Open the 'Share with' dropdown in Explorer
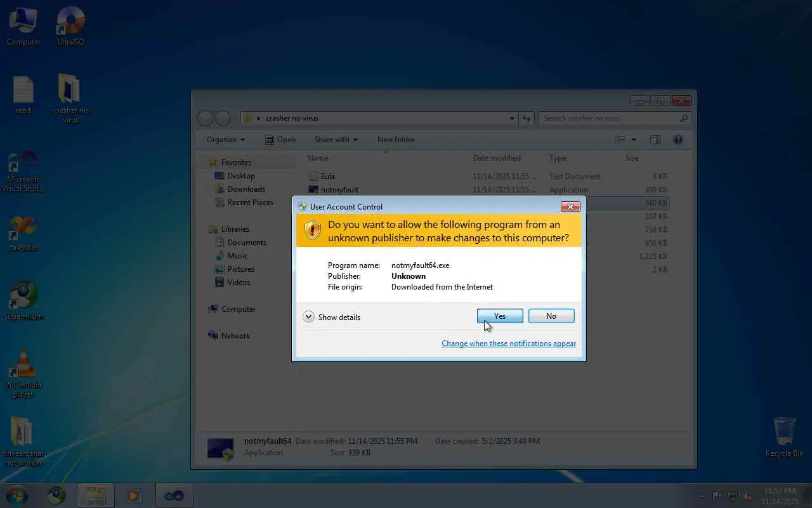This screenshot has height=508, width=812. [336, 140]
